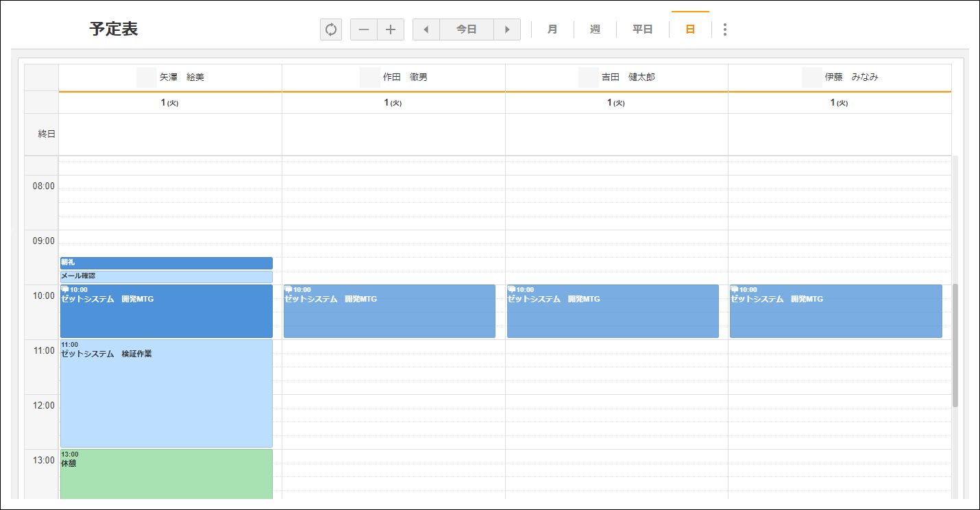This screenshot has width=980, height=510.
Task: Click 作田 徹男's avatar thumbnail
Action: (370, 77)
